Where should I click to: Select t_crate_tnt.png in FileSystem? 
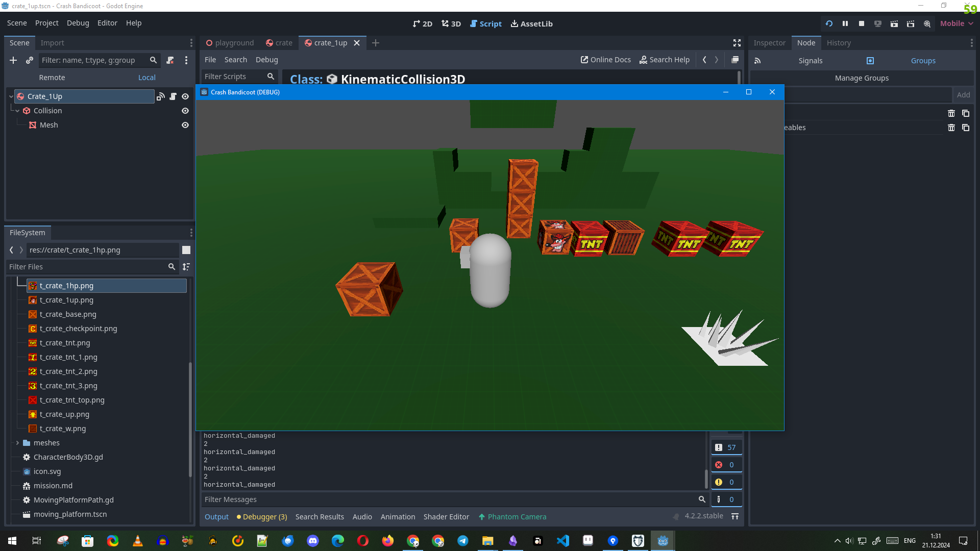coord(65,343)
